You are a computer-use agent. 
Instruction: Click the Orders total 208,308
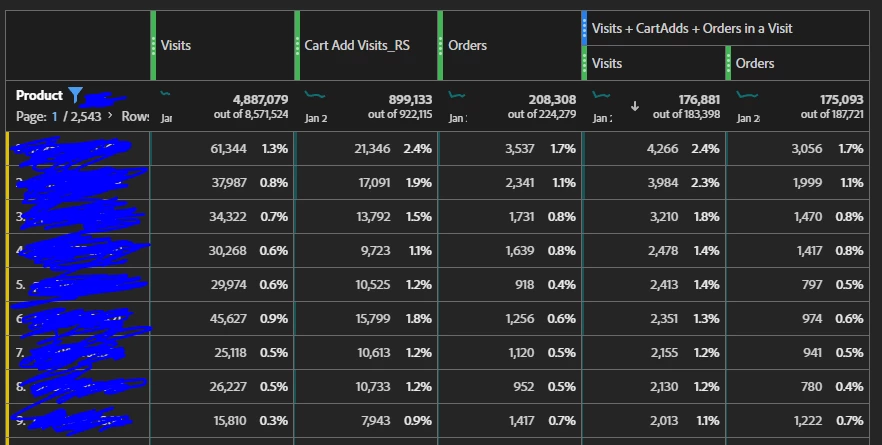552,100
